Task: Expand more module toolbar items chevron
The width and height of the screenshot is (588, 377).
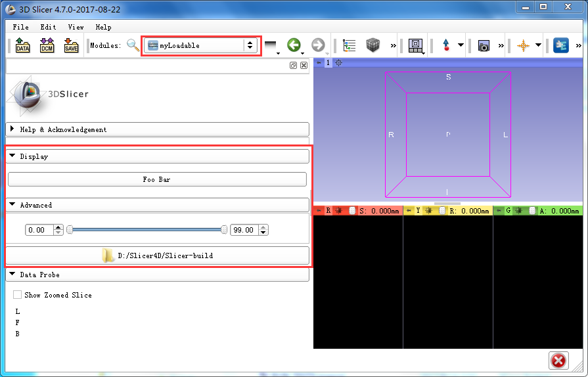Action: 394,46
